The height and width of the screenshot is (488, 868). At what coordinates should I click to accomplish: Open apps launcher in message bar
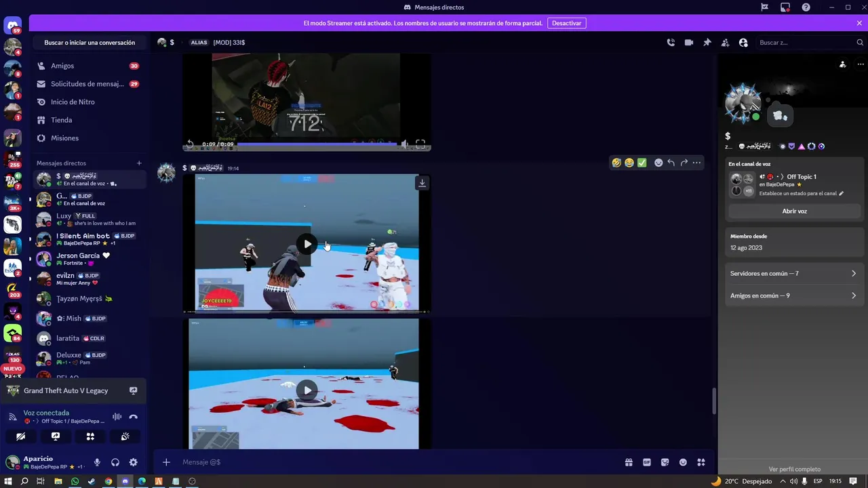click(701, 462)
